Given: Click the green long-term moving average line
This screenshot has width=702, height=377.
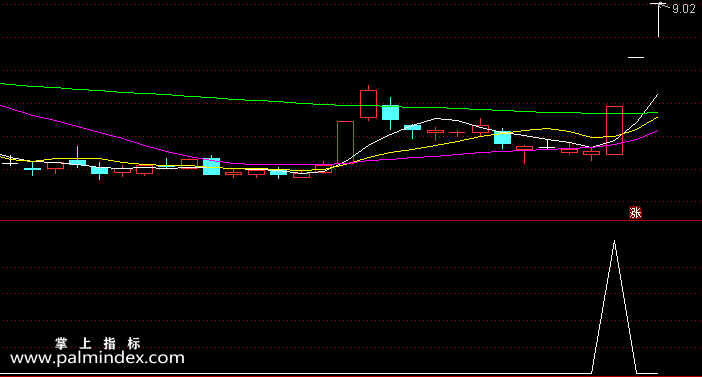Looking at the screenshot, I should [179, 95].
